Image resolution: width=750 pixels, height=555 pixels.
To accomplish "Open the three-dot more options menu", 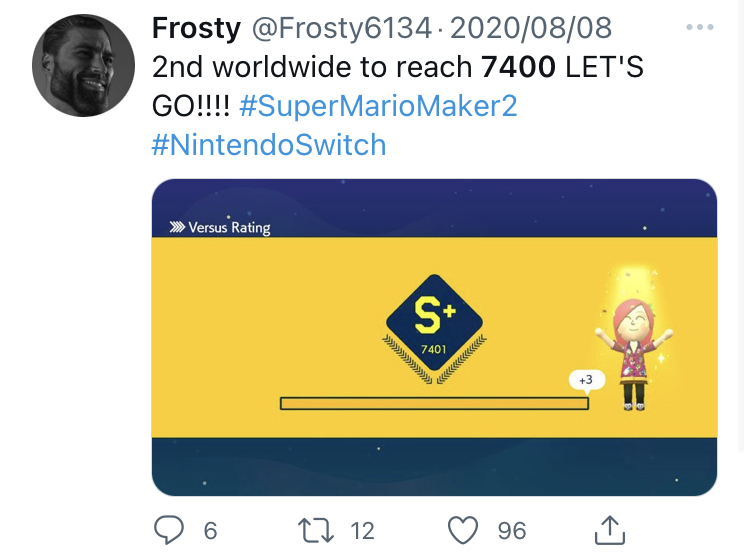I will click(700, 27).
